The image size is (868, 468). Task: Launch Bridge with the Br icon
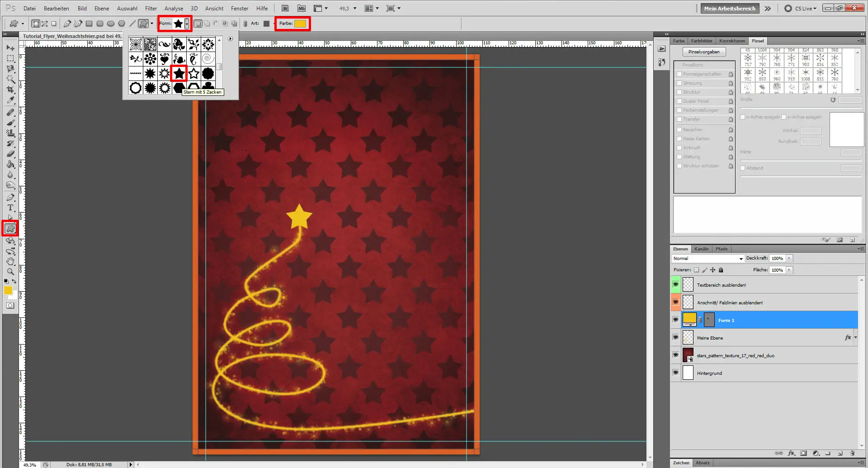coord(285,8)
